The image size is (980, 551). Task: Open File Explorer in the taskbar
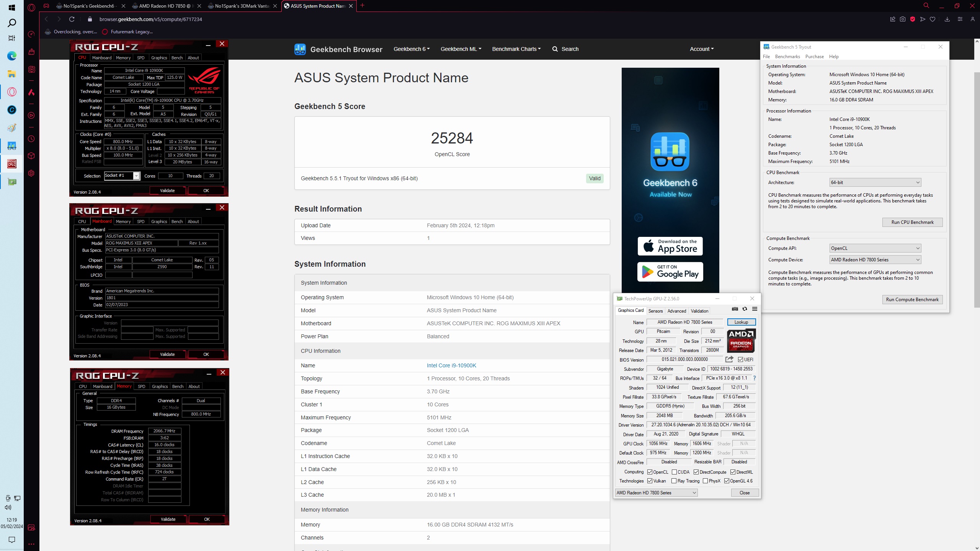(x=12, y=74)
